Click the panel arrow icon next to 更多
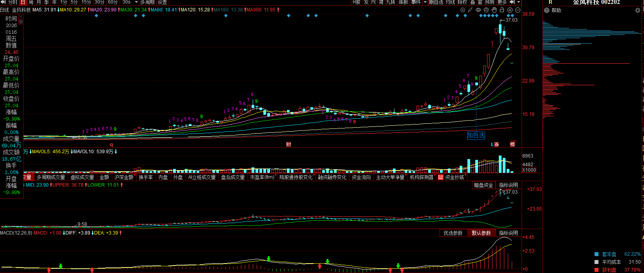644x273 pixels. coord(512,2)
